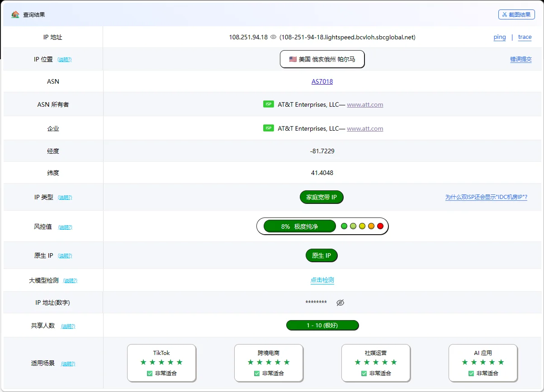Click the US flag icon in IP 位置
Viewport: 544px width, 392px height.
293,59
